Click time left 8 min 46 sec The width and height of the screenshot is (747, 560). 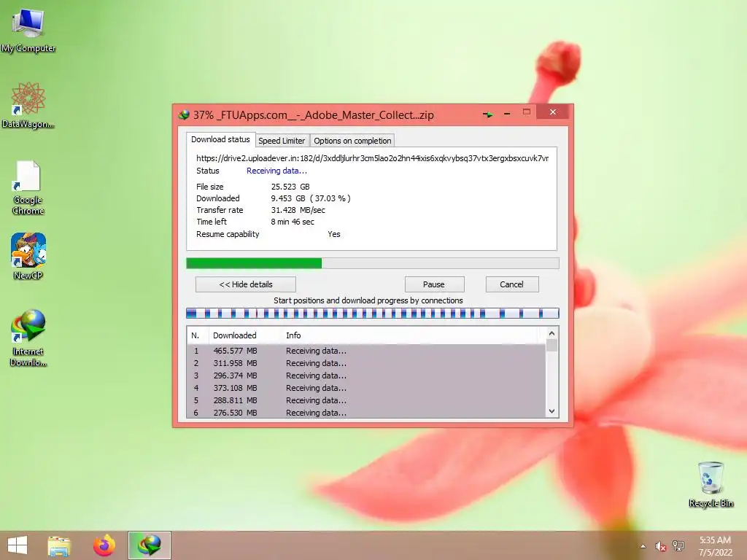(x=293, y=222)
